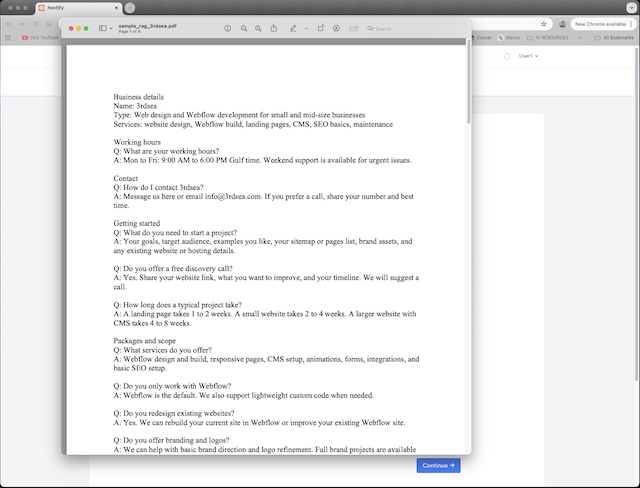This screenshot has height=488, width=640.
Task: Open the Chrome apps grid shortcut
Action: click(x=8, y=38)
